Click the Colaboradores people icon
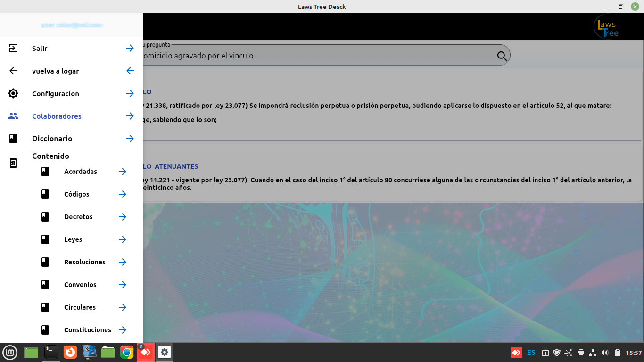The image size is (644, 362). pyautogui.click(x=13, y=116)
